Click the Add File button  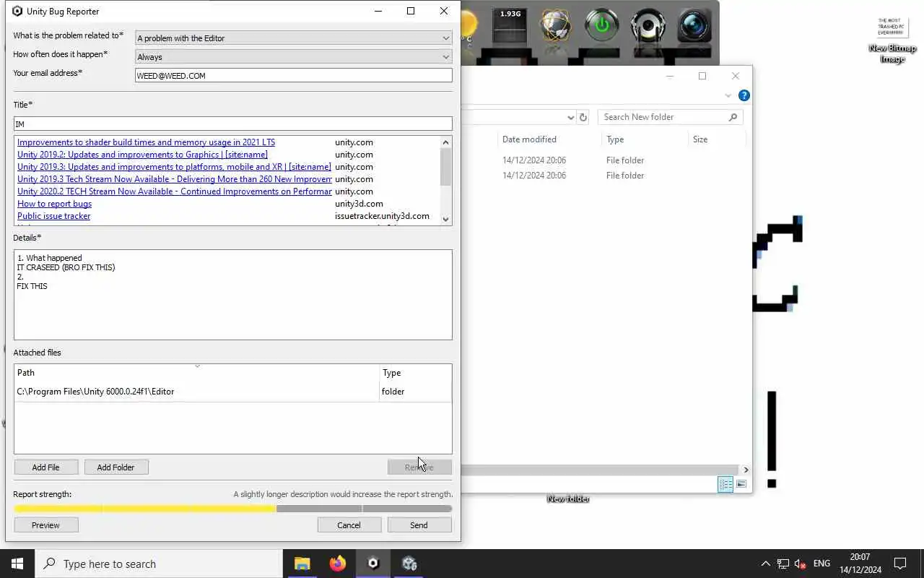(x=45, y=467)
